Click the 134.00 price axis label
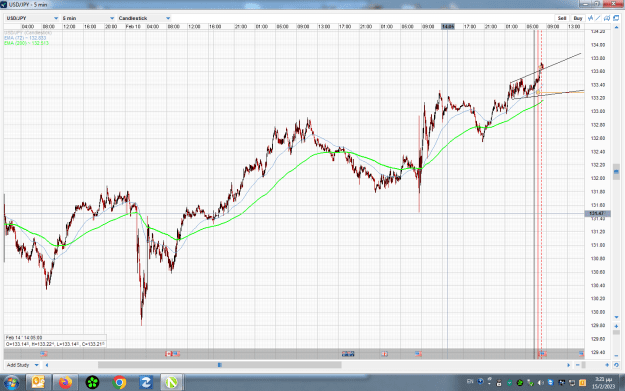This screenshot has height=391, width=625. click(x=598, y=45)
